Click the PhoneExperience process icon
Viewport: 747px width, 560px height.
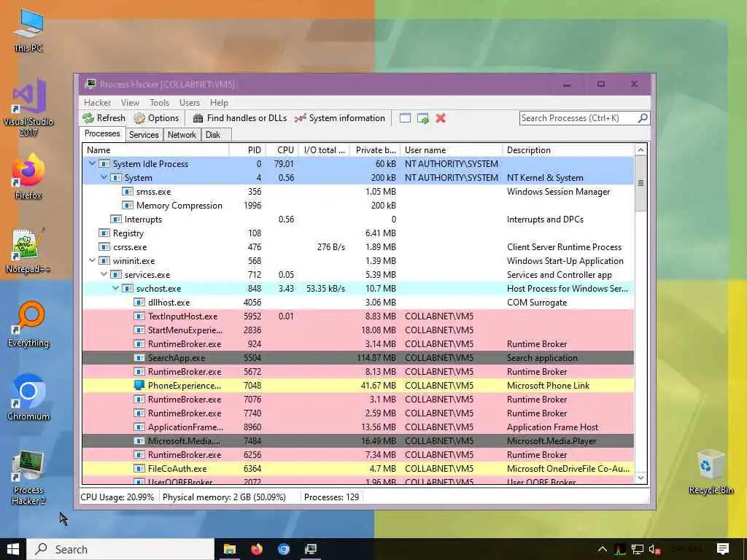pyautogui.click(x=139, y=385)
